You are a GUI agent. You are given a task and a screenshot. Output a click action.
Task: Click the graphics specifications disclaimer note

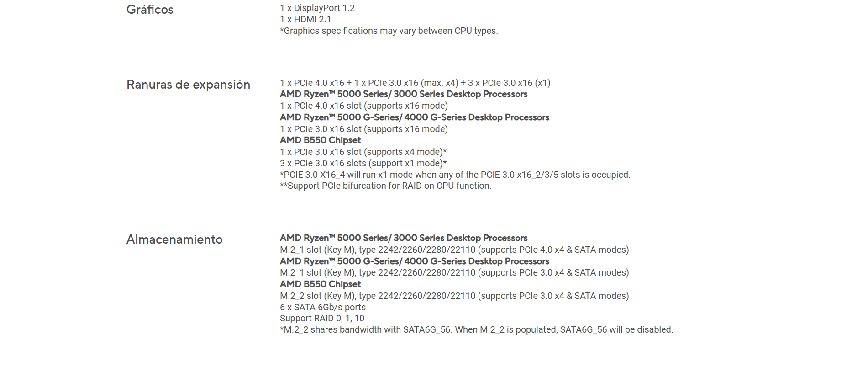point(389,31)
